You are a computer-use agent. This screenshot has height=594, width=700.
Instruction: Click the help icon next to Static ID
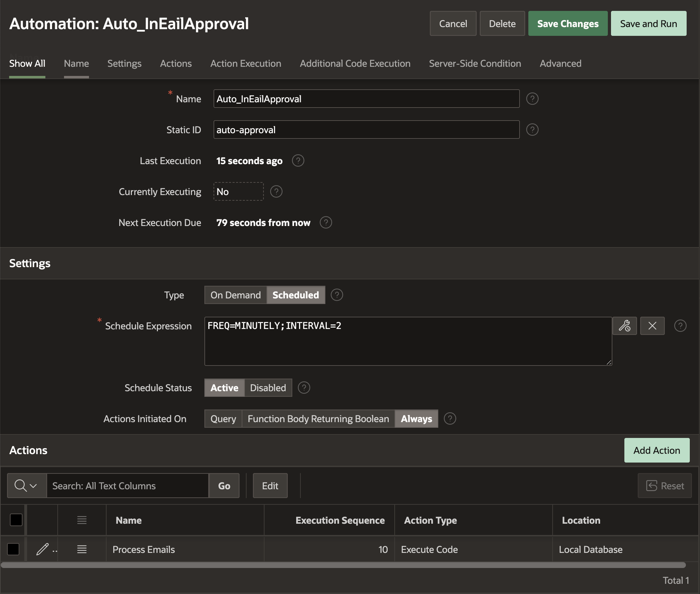(x=532, y=130)
